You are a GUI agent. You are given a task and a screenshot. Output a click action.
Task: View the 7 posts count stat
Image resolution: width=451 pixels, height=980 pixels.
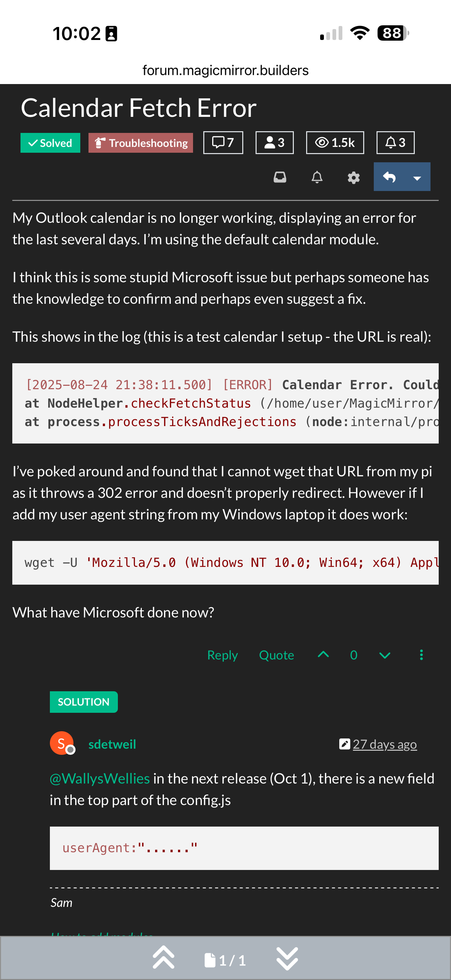click(x=223, y=143)
